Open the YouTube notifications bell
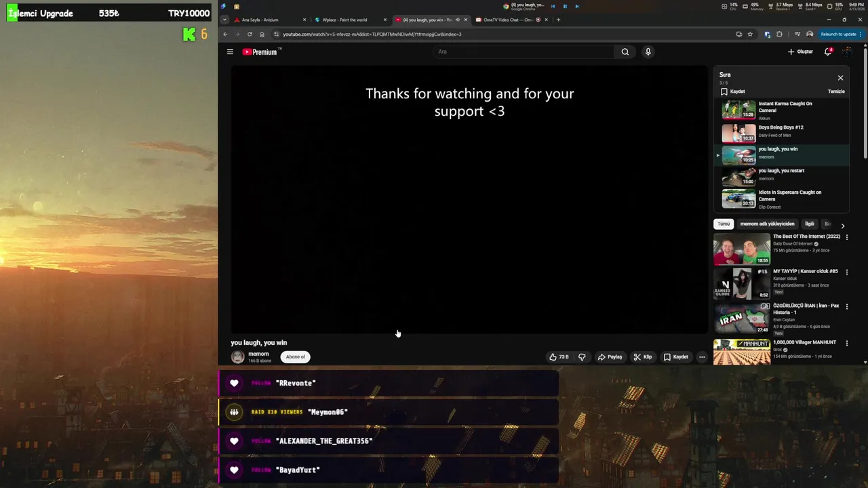The image size is (868, 488). tap(828, 52)
